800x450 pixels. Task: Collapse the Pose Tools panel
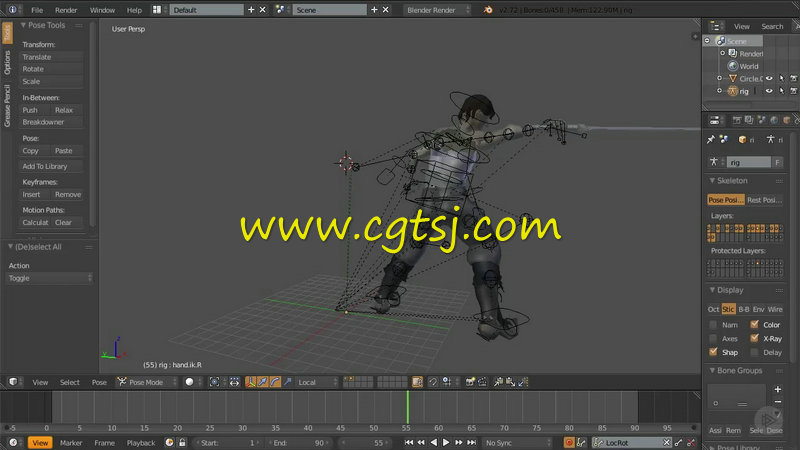click(x=23, y=25)
